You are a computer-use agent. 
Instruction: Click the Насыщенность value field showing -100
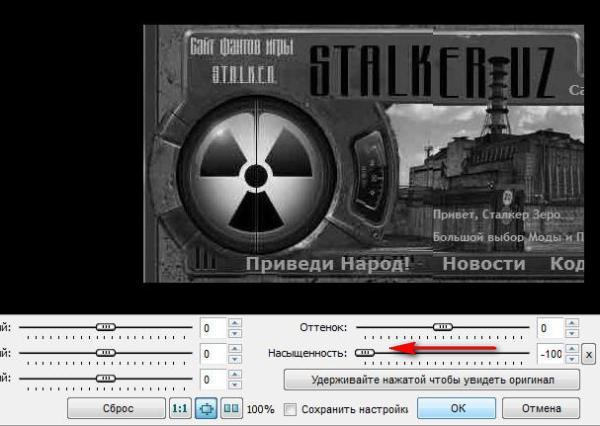point(551,354)
